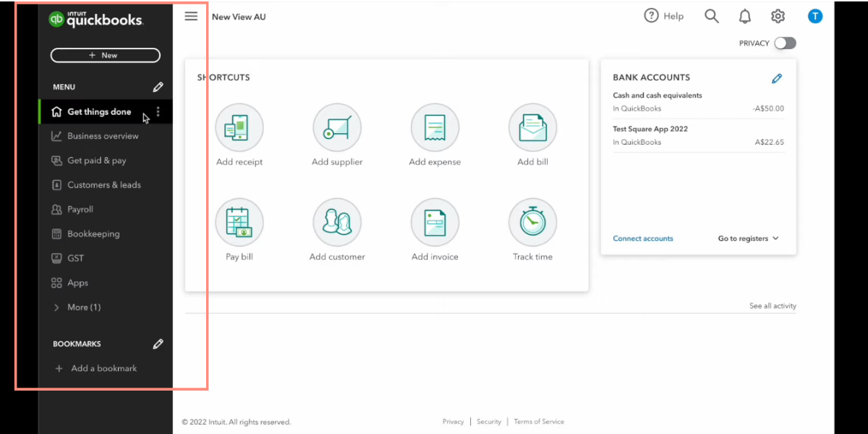This screenshot has width=868, height=434.
Task: Click the Pay bill shortcut icon
Action: click(x=239, y=222)
